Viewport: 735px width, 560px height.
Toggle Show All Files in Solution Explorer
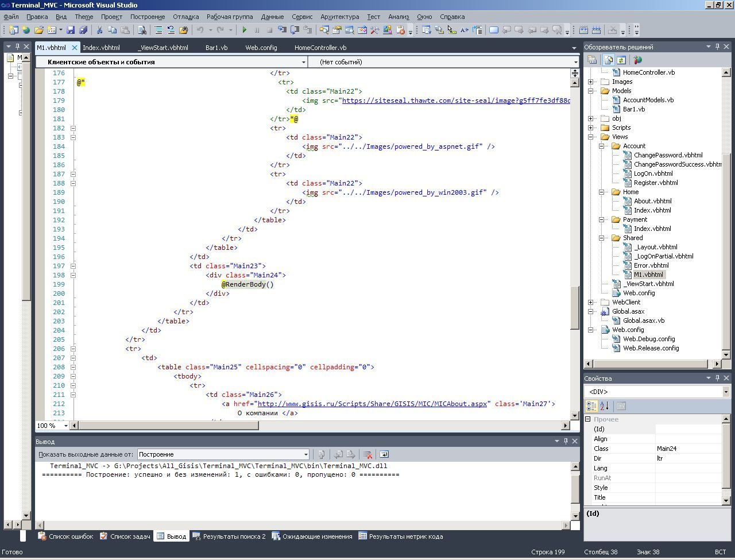point(608,60)
